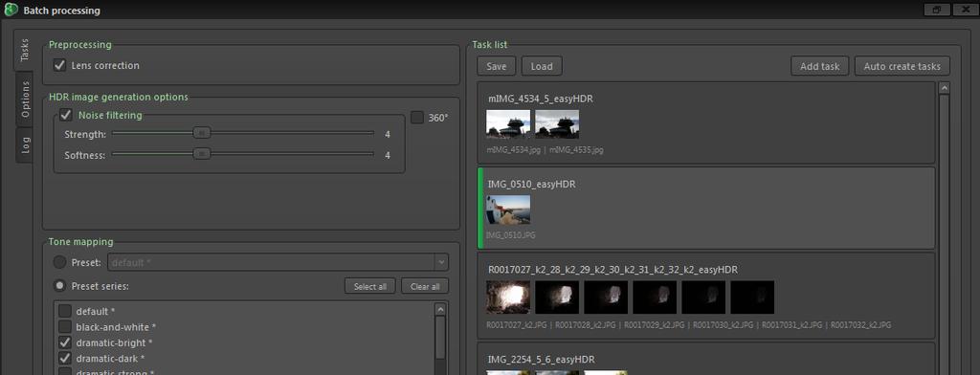Select the IMG_2254_5_6_easyHDR task title

click(x=542, y=360)
